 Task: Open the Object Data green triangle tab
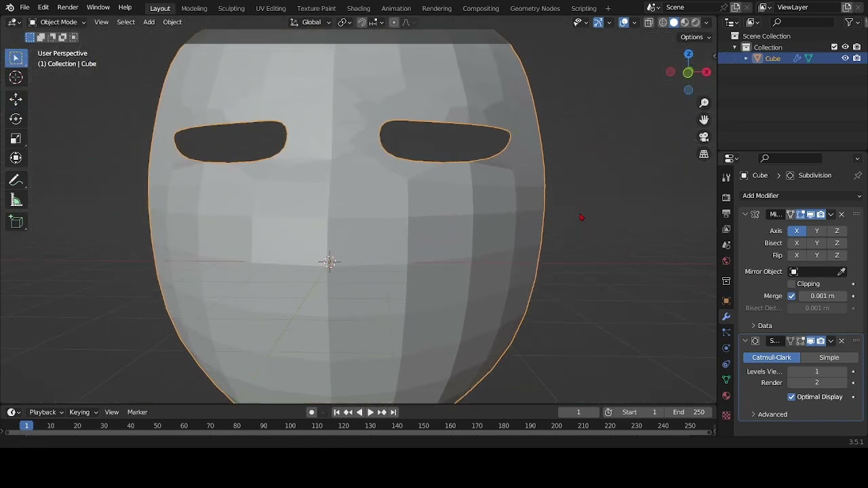pyautogui.click(x=726, y=380)
